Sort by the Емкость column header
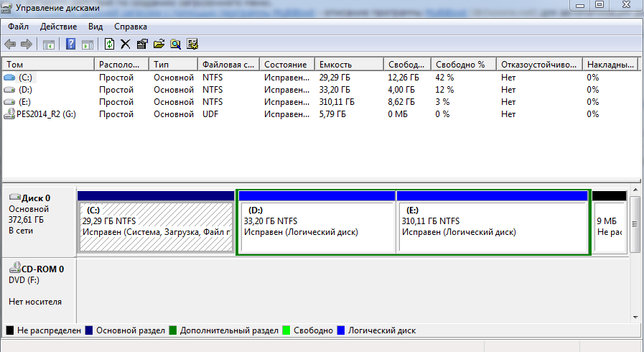This screenshot has height=352, width=644. click(x=349, y=65)
